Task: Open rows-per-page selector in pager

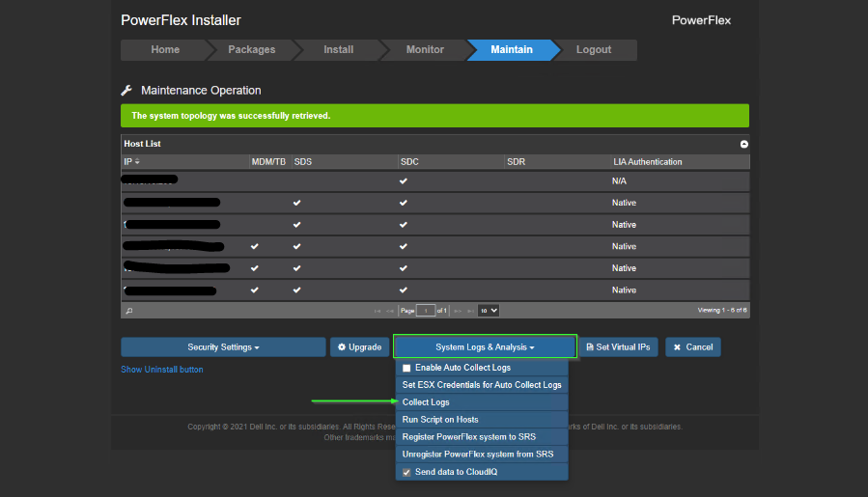Action: click(x=489, y=311)
